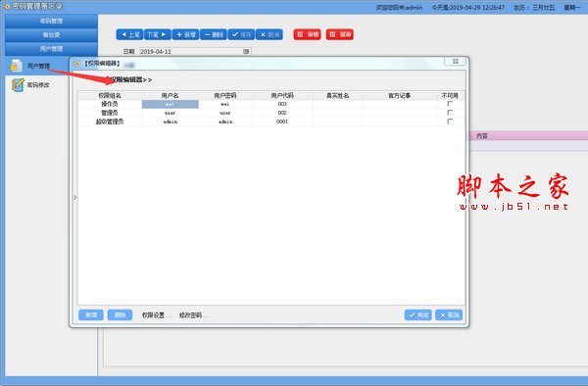Screen dimensions: 588x386
Task: Click the 权限组名 column header
Action: 110,96
